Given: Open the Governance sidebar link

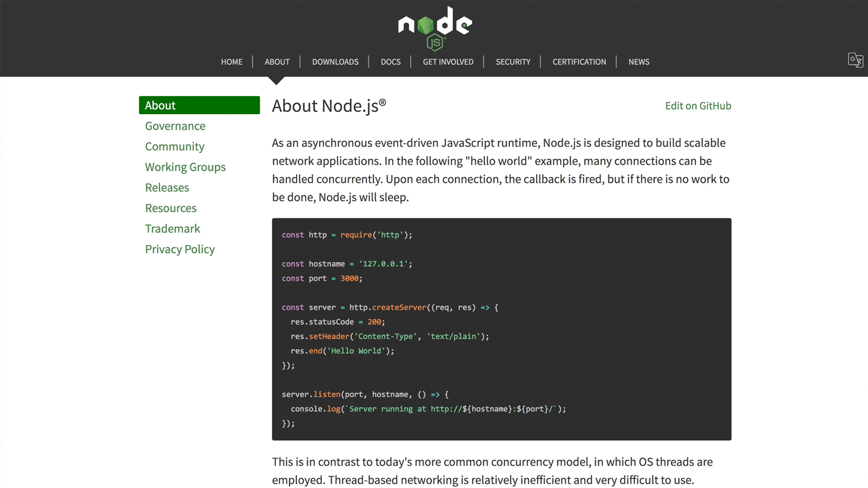Looking at the screenshot, I should (175, 126).
